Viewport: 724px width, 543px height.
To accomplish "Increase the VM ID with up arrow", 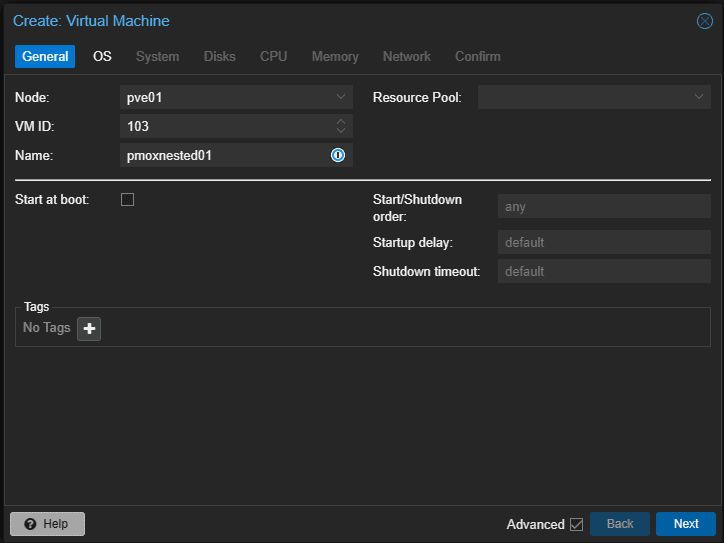I will (x=341, y=122).
